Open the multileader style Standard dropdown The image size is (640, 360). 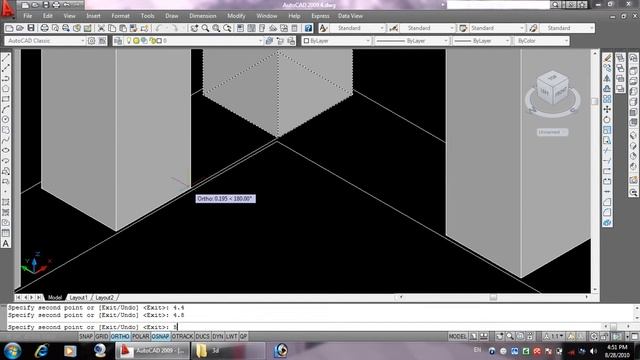point(567,28)
